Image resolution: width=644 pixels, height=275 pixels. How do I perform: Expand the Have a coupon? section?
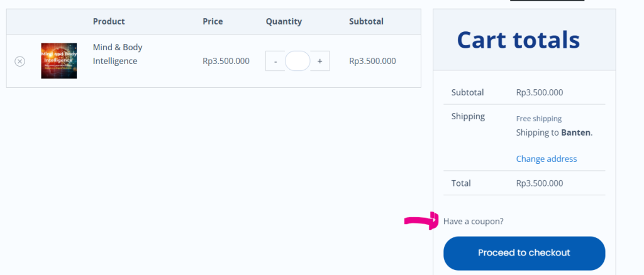coord(473,221)
